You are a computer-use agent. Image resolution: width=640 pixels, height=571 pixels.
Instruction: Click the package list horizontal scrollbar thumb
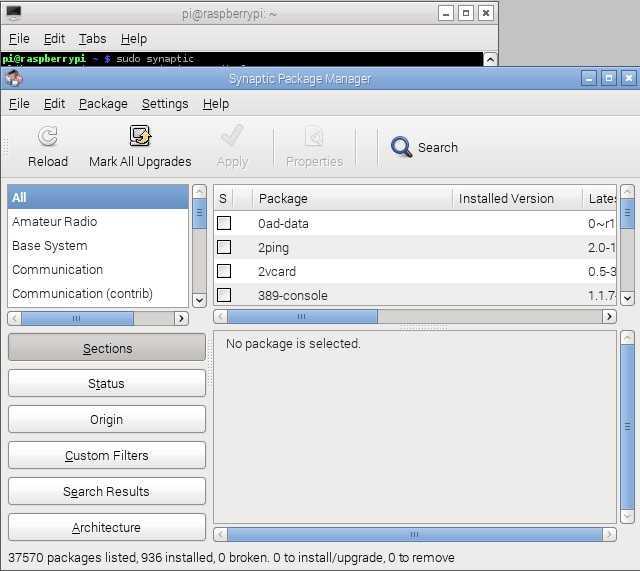302,316
